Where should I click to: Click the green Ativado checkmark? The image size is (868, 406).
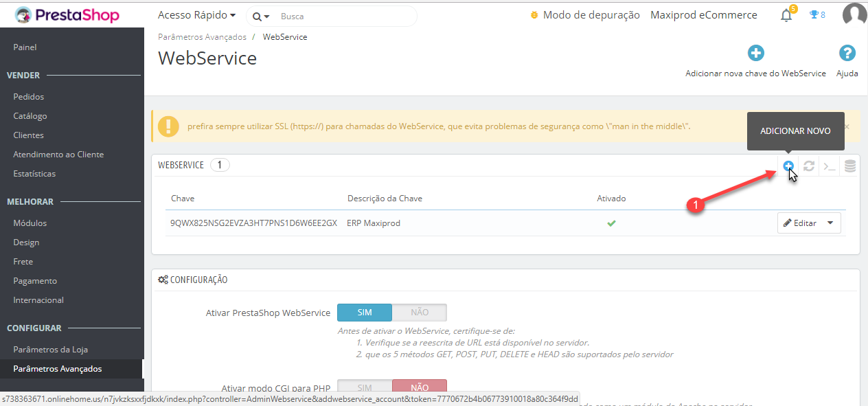[x=611, y=223]
